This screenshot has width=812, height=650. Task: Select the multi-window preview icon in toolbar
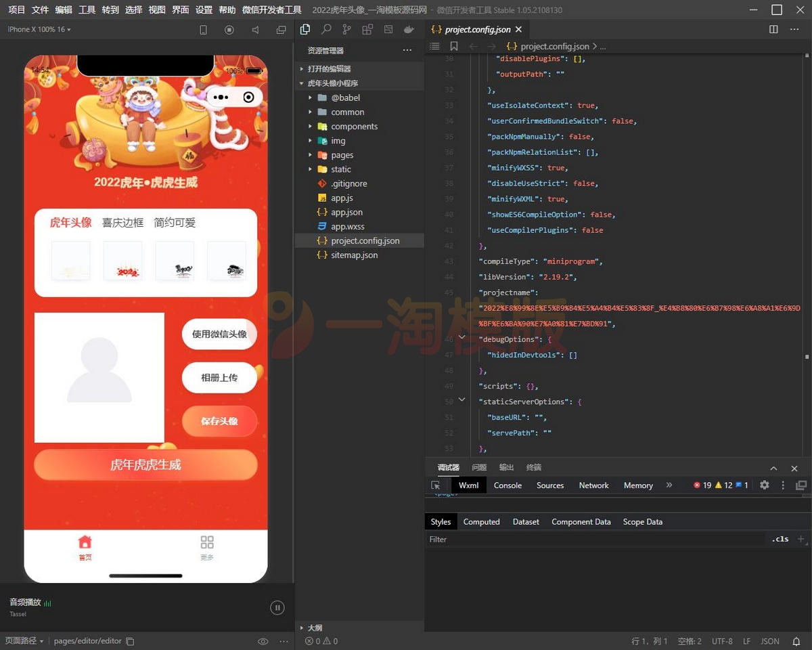click(281, 29)
